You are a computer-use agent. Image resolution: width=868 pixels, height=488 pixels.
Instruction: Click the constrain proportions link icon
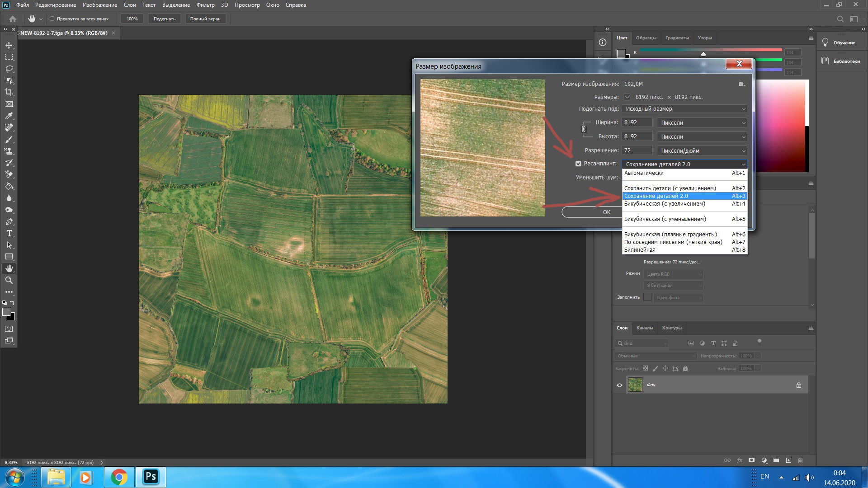click(x=584, y=129)
